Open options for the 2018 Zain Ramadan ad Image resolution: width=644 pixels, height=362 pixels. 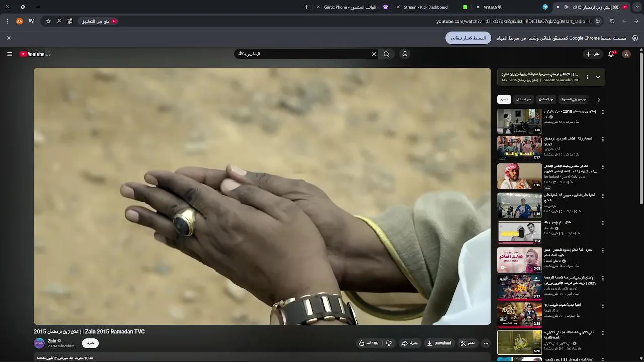[x=603, y=112]
